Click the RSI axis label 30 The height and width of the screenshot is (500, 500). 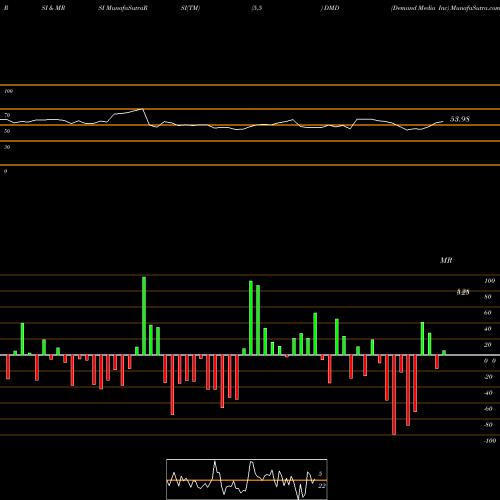pyautogui.click(x=7, y=147)
